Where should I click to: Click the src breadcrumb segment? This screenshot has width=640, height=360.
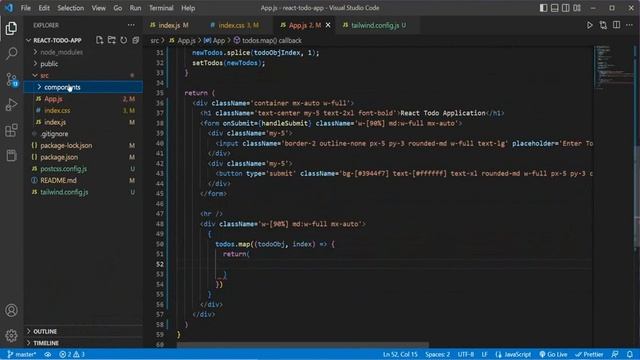(154, 40)
